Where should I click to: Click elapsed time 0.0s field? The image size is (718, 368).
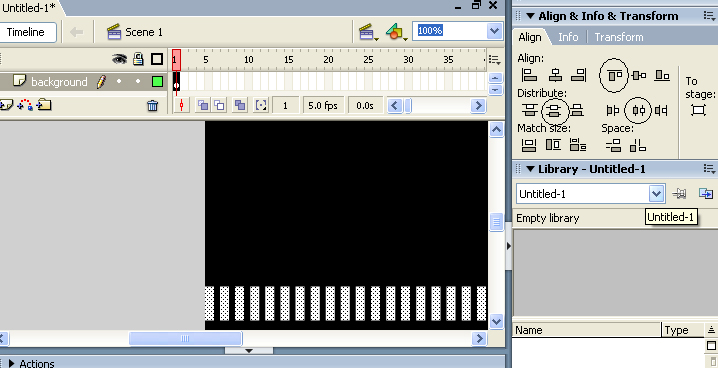pos(365,106)
